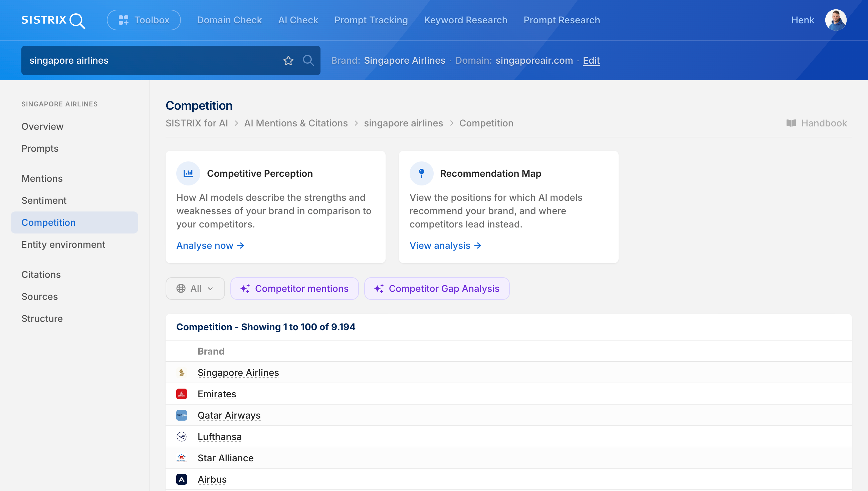Open the user profile avatar
Screen dimensions: 868x491
(x=836, y=20)
